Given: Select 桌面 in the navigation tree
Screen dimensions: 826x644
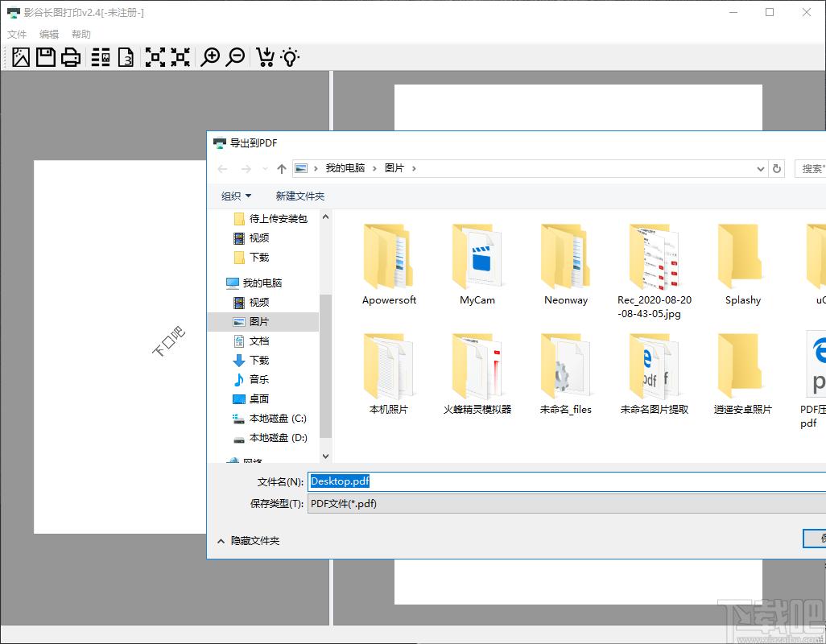Looking at the screenshot, I should coord(251,399).
